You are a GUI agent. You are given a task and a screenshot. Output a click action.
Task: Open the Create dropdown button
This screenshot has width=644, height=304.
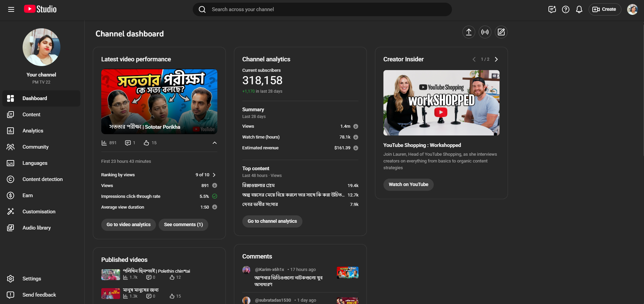(x=605, y=9)
